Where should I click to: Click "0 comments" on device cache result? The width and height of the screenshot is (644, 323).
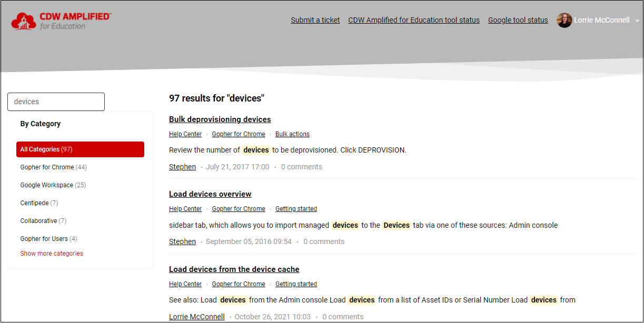(343, 317)
